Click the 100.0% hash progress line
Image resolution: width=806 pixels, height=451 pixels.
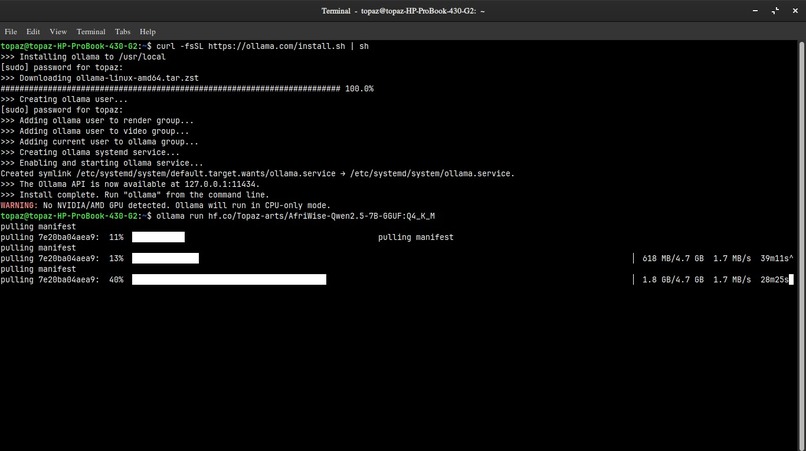tap(187, 89)
